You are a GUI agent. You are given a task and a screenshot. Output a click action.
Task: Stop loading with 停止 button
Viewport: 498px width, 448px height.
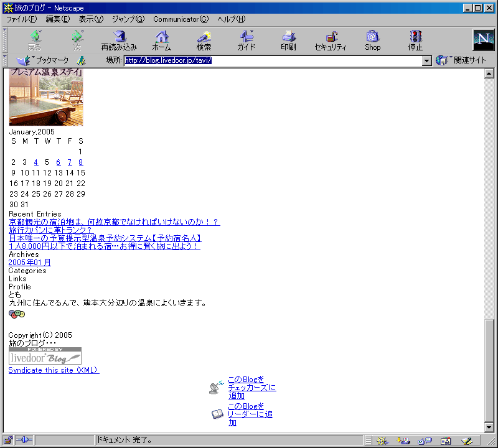[x=415, y=40]
